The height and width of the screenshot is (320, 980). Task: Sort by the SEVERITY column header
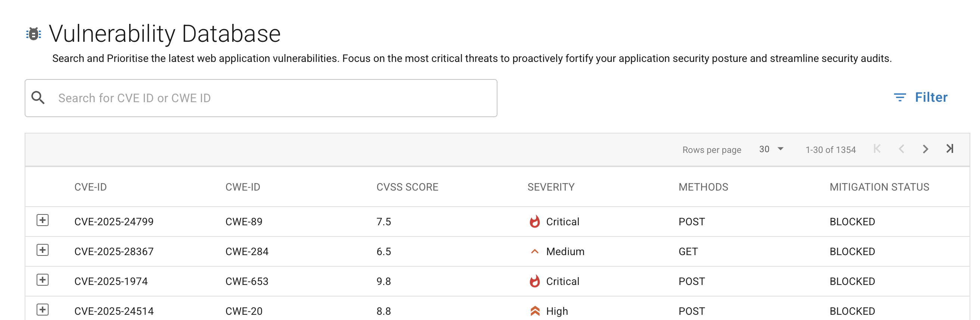[x=551, y=187]
